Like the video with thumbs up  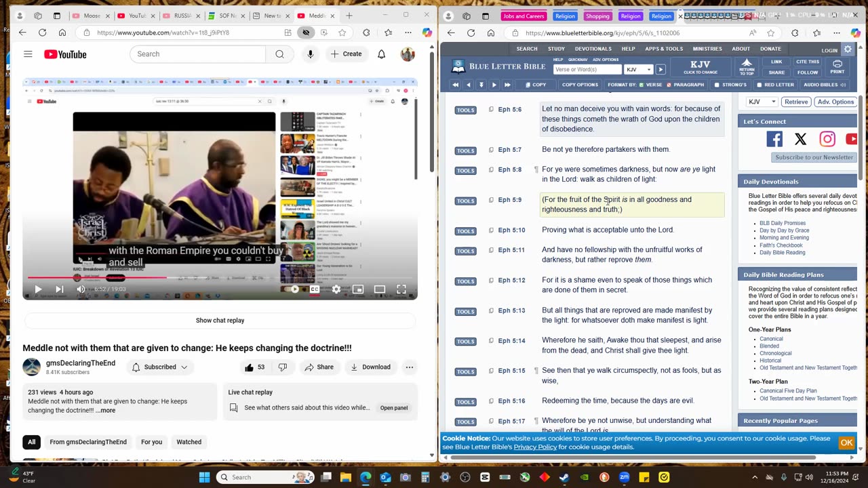point(255,367)
